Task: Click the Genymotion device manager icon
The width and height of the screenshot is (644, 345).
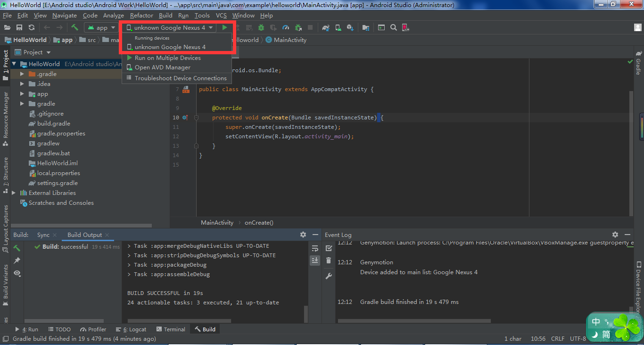Action: point(405,28)
